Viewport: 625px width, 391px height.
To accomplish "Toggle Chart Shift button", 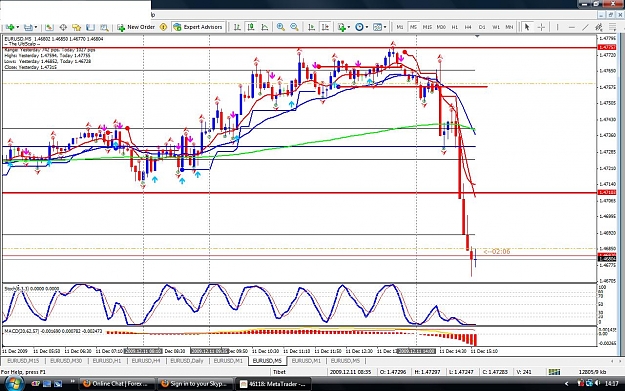I will (x=325, y=27).
